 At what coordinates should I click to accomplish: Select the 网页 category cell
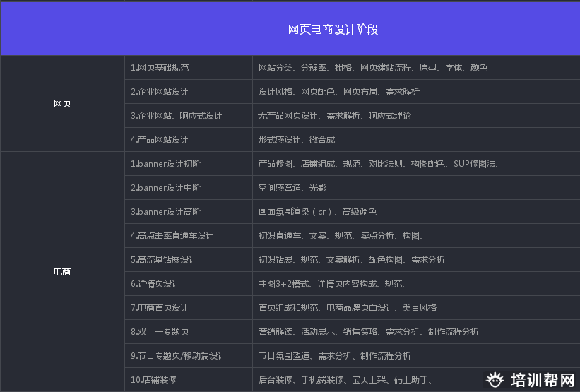tap(62, 103)
